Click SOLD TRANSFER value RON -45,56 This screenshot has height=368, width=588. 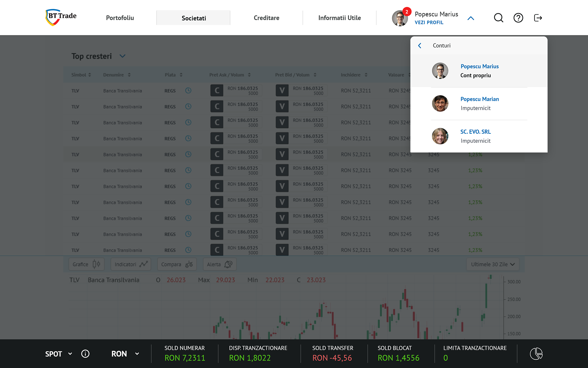(x=332, y=358)
